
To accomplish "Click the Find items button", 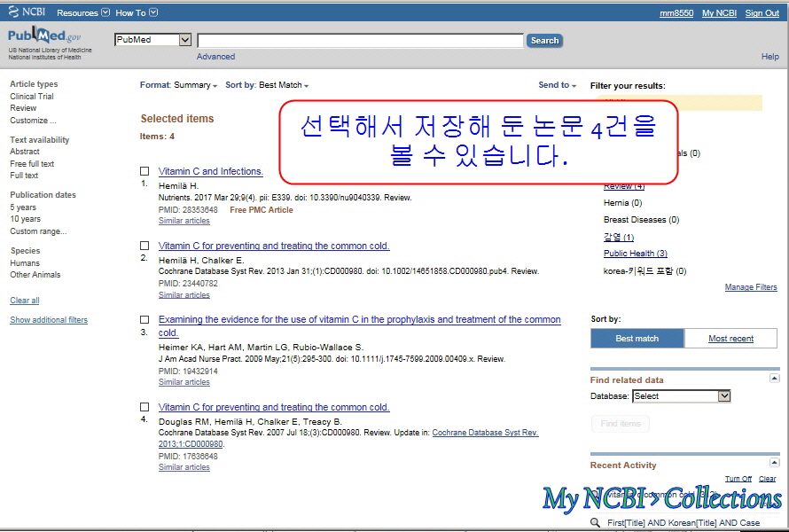I will (x=621, y=424).
